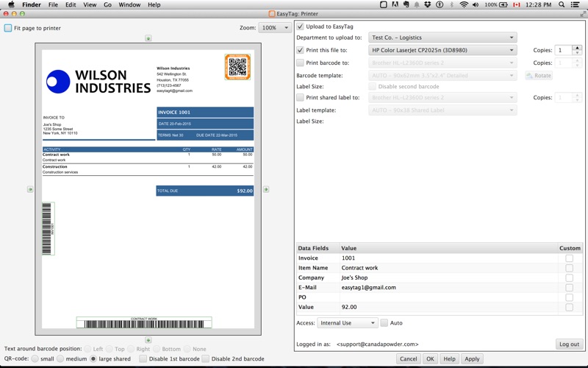Viewport: 588px width, 368px height.
Task: Click the Dropbox menu bar icon
Action: (x=428, y=4)
